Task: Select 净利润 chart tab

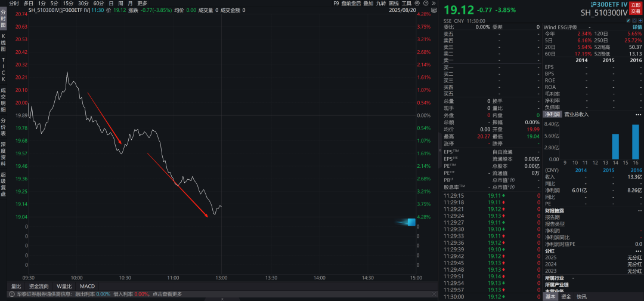Action: point(552,114)
